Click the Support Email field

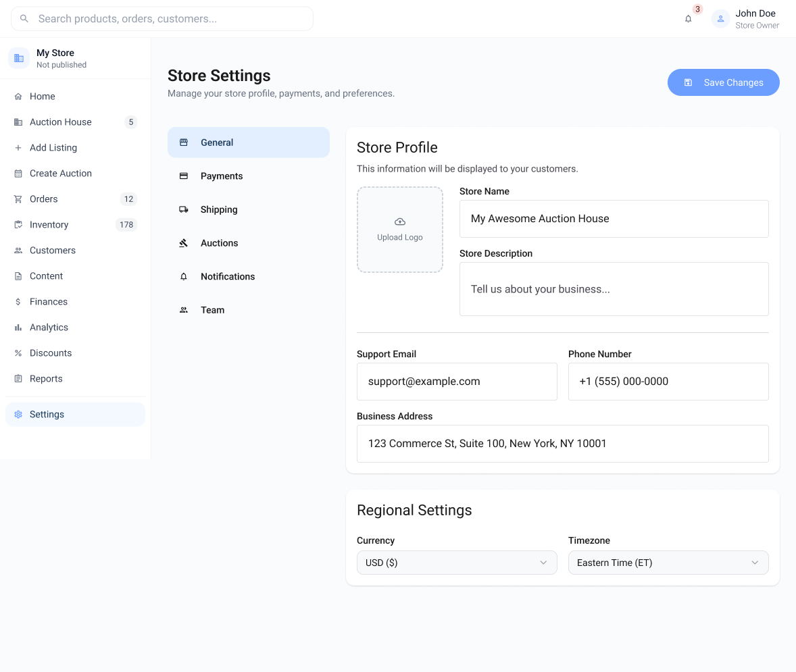(457, 382)
